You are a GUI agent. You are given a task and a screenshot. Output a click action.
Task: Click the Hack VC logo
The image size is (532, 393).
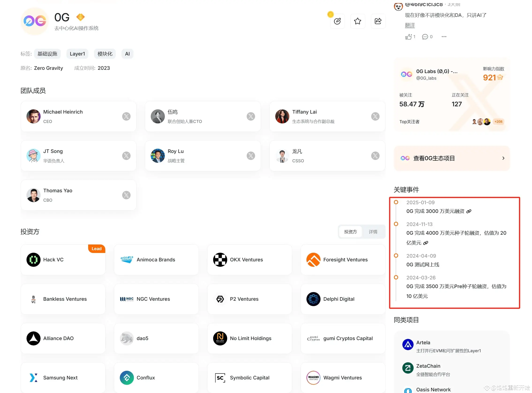point(33,260)
